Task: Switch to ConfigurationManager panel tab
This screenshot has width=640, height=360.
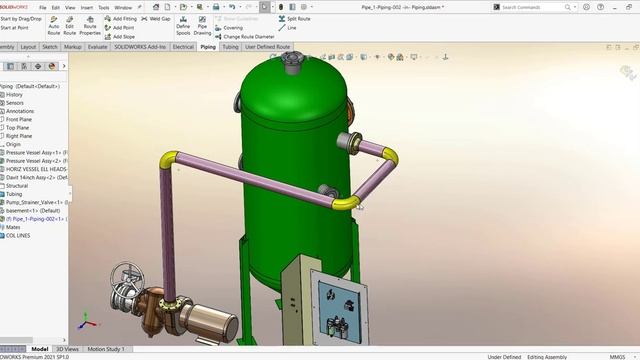Action: [24, 66]
